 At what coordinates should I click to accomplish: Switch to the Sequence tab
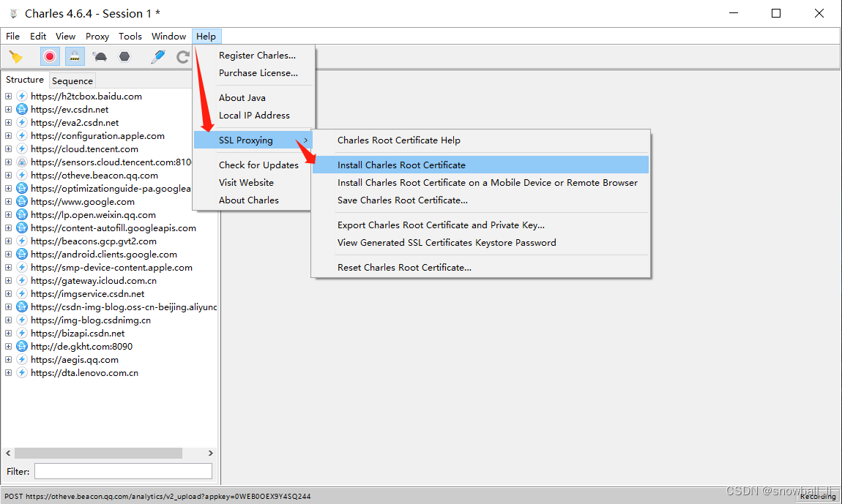(x=72, y=81)
